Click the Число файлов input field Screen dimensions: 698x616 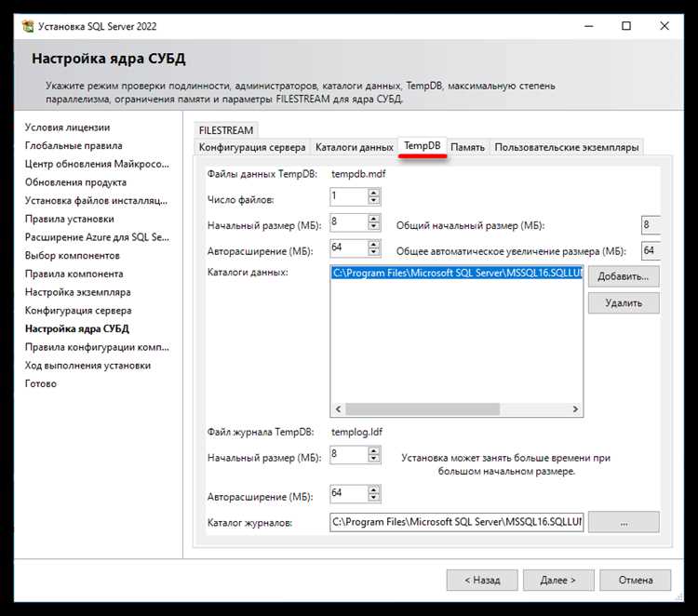coord(349,196)
